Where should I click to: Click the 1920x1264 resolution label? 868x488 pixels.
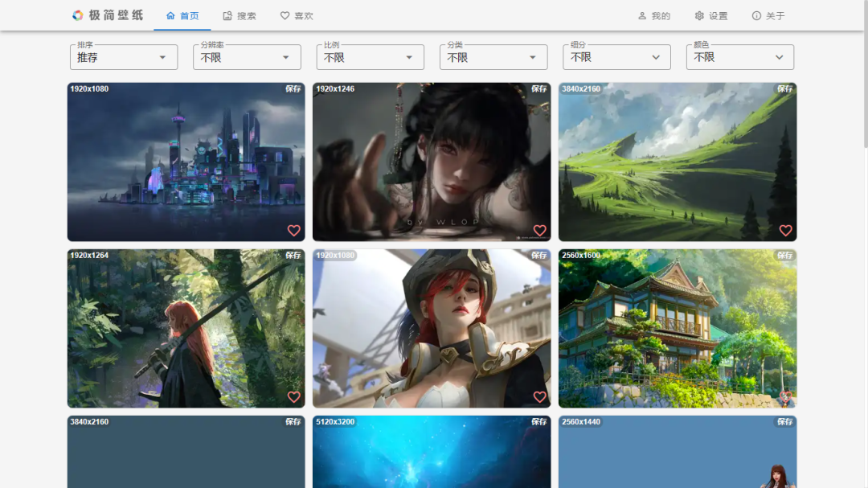89,256
